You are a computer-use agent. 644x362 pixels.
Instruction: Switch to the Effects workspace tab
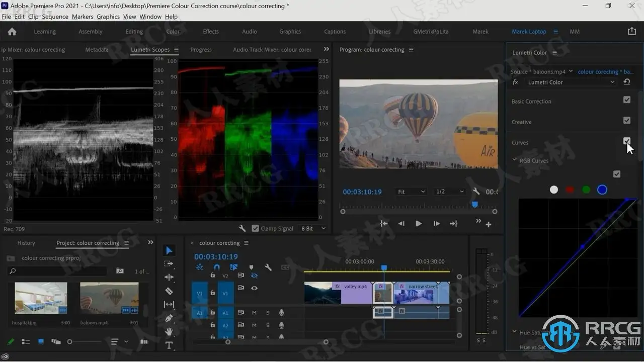211,31
